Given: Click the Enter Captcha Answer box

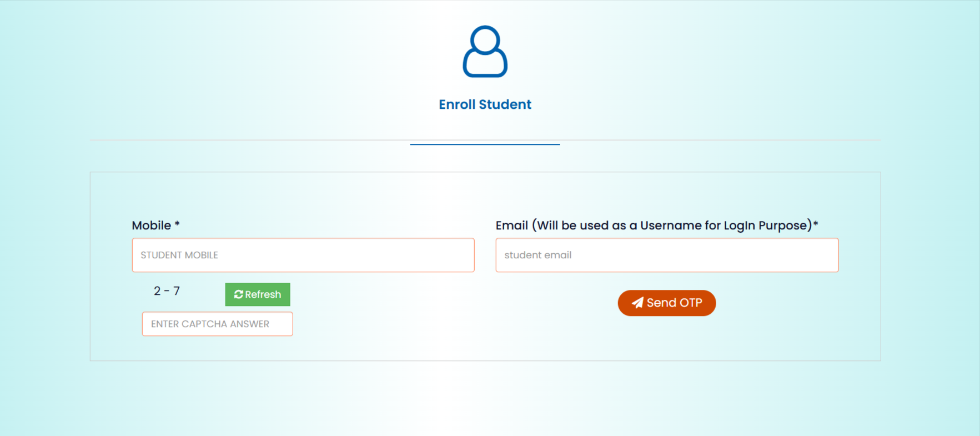Looking at the screenshot, I should pyautogui.click(x=217, y=324).
